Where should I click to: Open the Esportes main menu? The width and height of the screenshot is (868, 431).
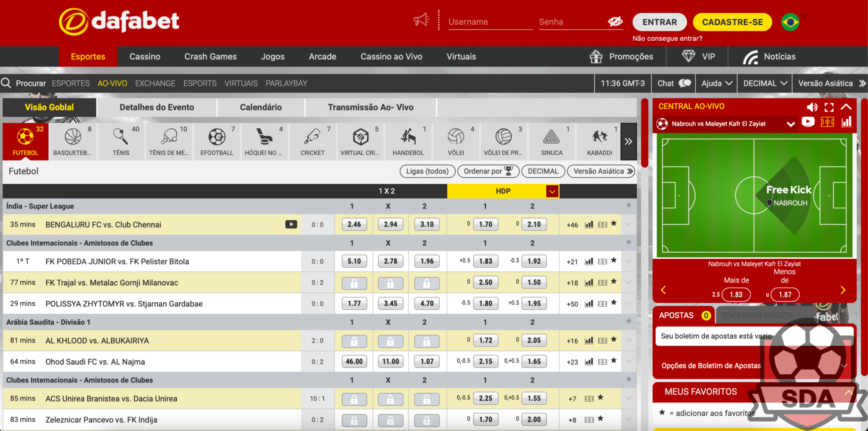click(88, 56)
